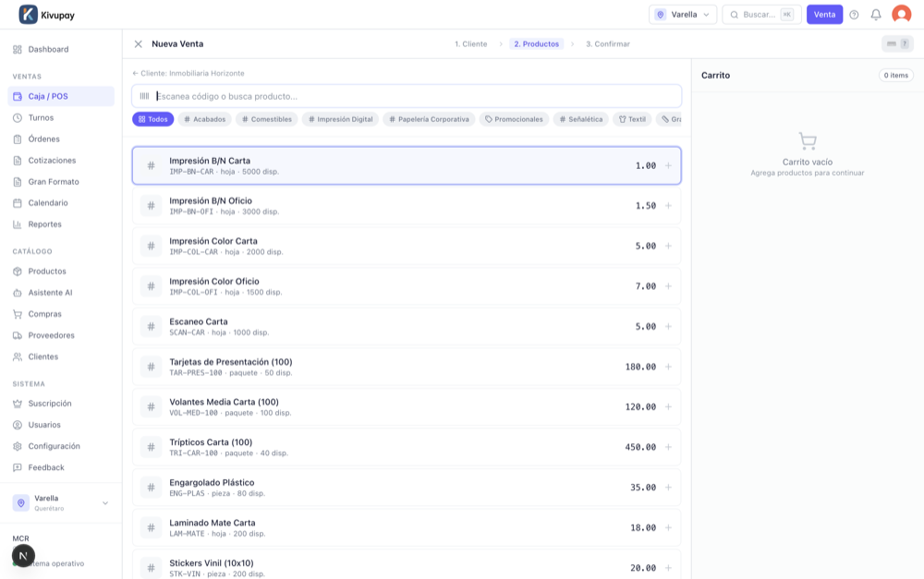The height and width of the screenshot is (579, 924).
Task: Select the Todos category filter
Action: pos(153,119)
